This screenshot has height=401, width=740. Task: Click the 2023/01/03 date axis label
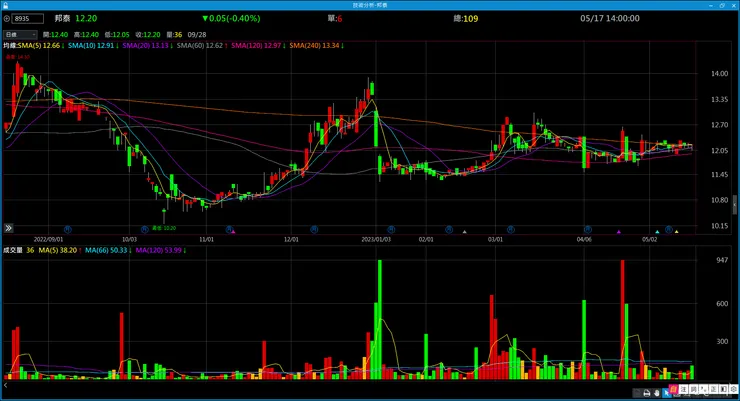tap(376, 240)
